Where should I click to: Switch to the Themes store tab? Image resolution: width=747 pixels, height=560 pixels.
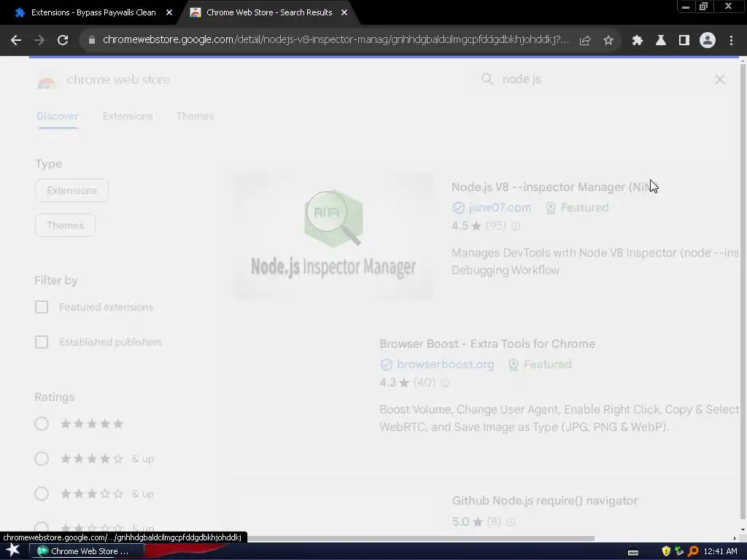click(195, 116)
